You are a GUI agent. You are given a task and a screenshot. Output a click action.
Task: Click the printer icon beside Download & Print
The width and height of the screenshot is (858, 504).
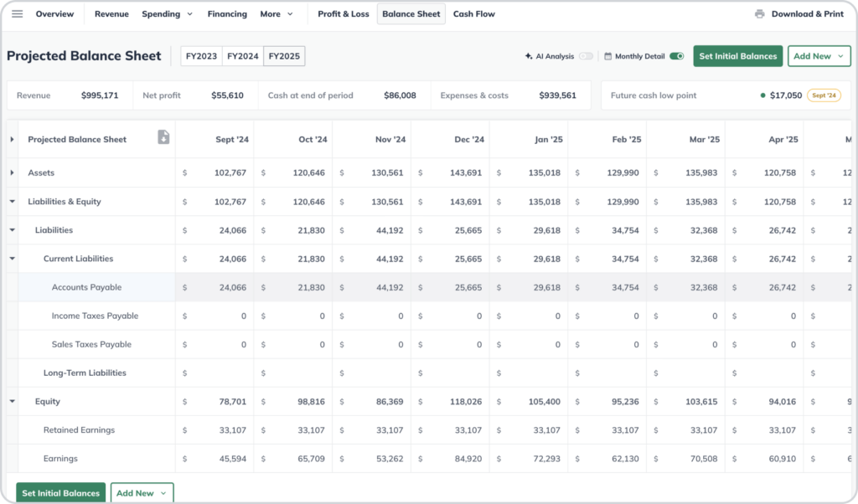point(760,13)
